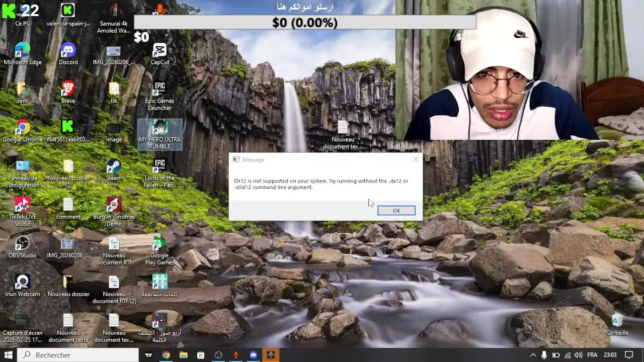Select Nouveau document tex near waterfall

coord(343,135)
